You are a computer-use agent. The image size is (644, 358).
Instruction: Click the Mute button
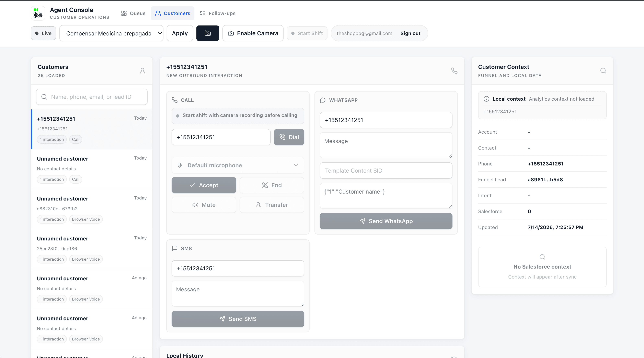pos(204,205)
